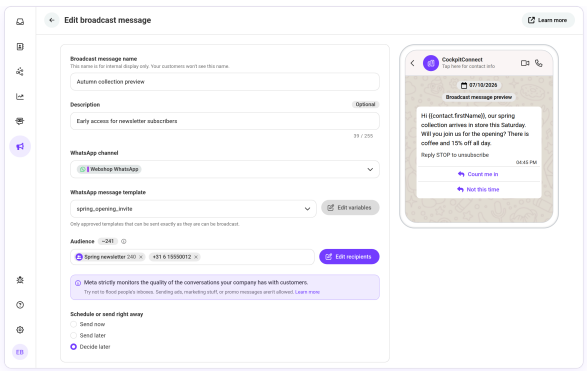Click the calendar date 07/10/2026 badge
Image resolution: width=587 pixels, height=371 pixels.
[479, 85]
